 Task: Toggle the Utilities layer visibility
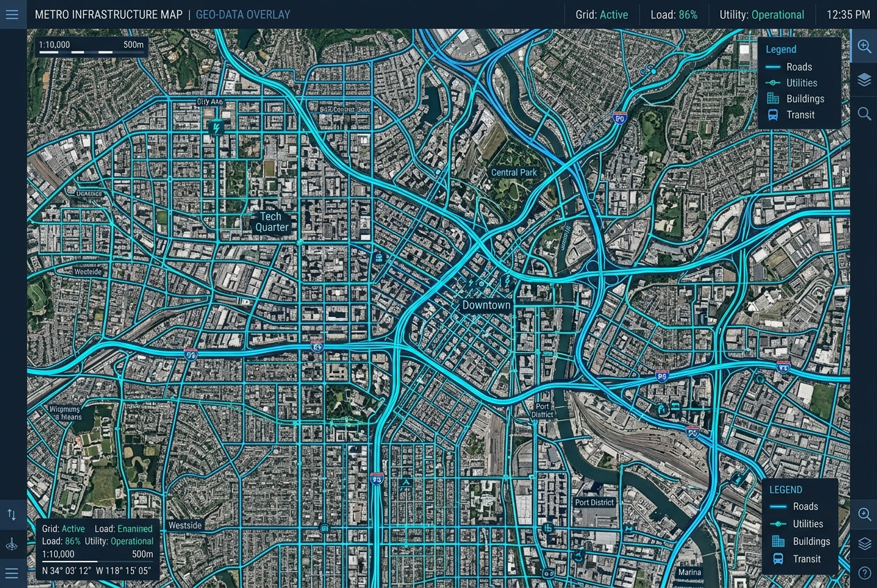(772, 83)
